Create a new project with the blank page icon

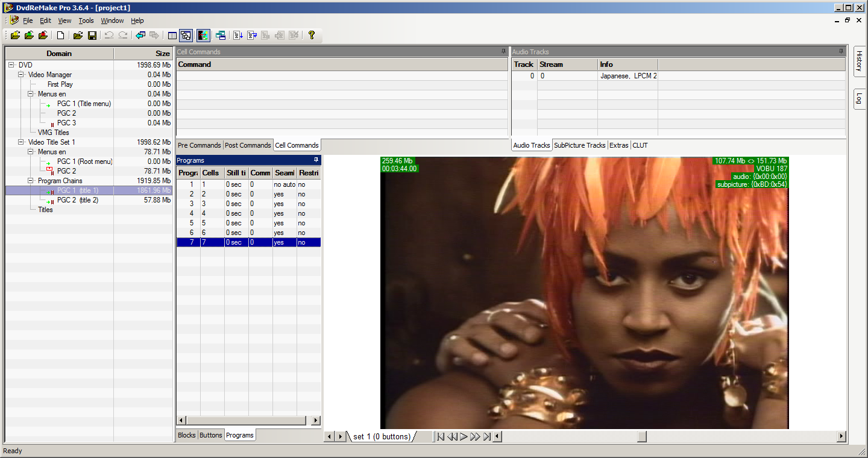(61, 36)
